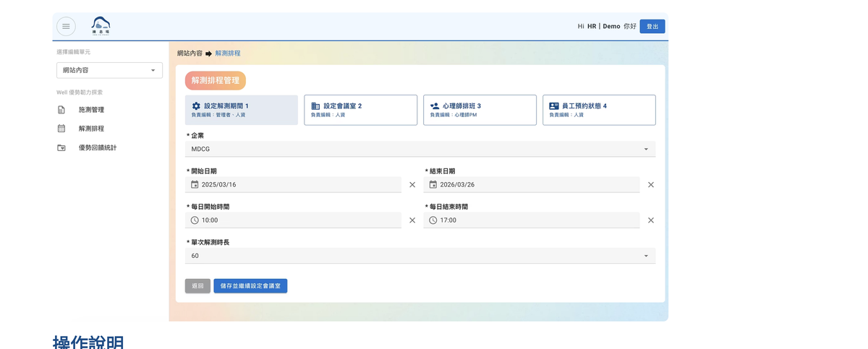Click the Hi HR | Demo 你好 greeting
Image resolution: width=868 pixels, height=349 pixels.
[607, 27]
